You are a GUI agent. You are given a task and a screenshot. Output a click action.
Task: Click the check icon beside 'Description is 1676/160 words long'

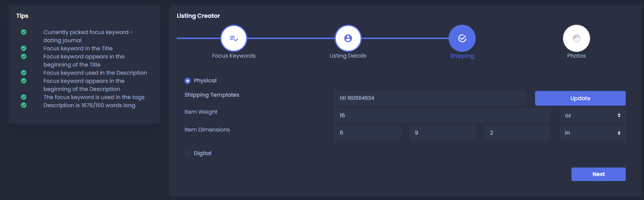(x=24, y=105)
